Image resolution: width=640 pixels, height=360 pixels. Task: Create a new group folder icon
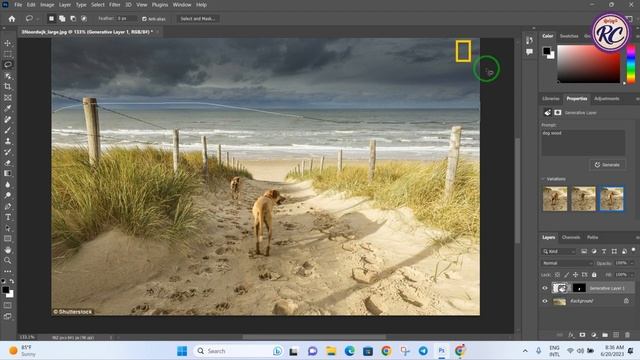pos(605,335)
